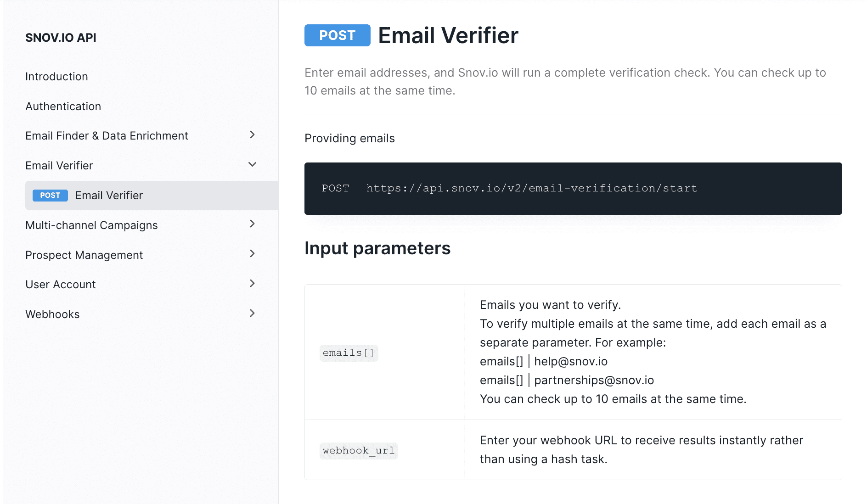The image size is (867, 504).
Task: Expand the User Account chevron
Action: click(252, 284)
